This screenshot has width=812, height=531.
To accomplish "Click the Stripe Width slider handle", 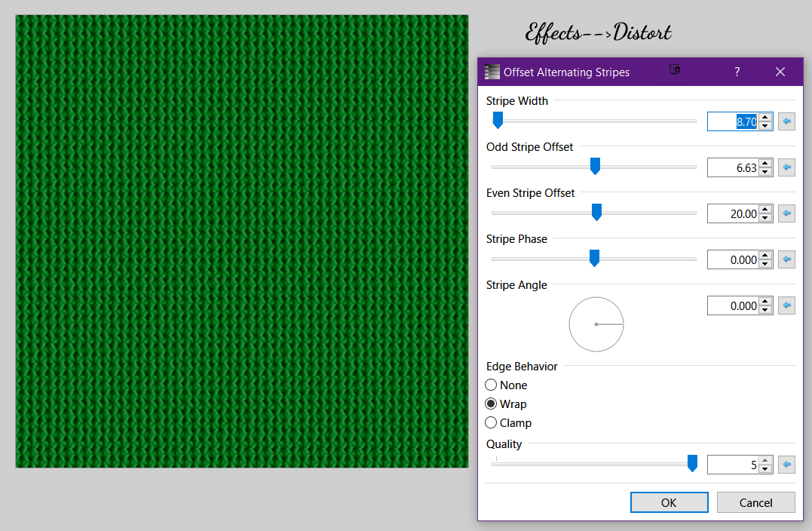I will click(498, 120).
